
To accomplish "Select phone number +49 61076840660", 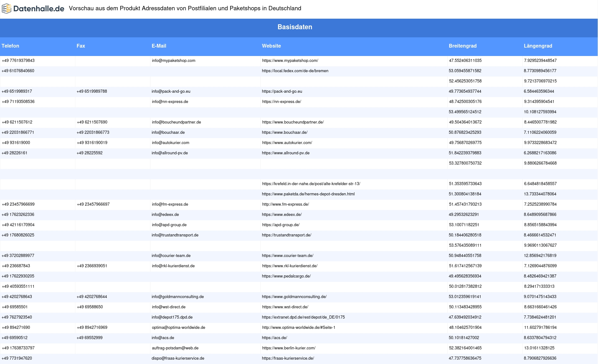I will click(18, 71).
